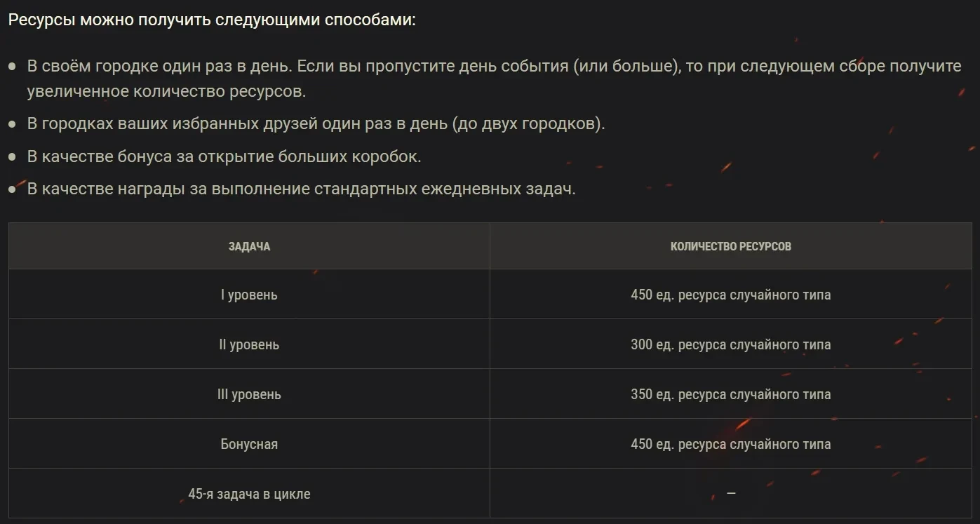Click the bullet about 'избранных друзей' towns
The width and height of the screenshot is (980, 524).
(316, 124)
